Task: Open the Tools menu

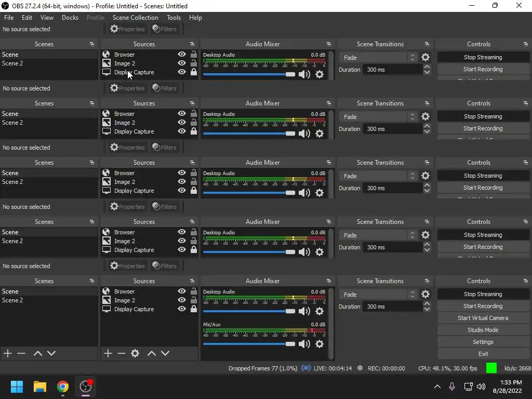Action: [174, 18]
